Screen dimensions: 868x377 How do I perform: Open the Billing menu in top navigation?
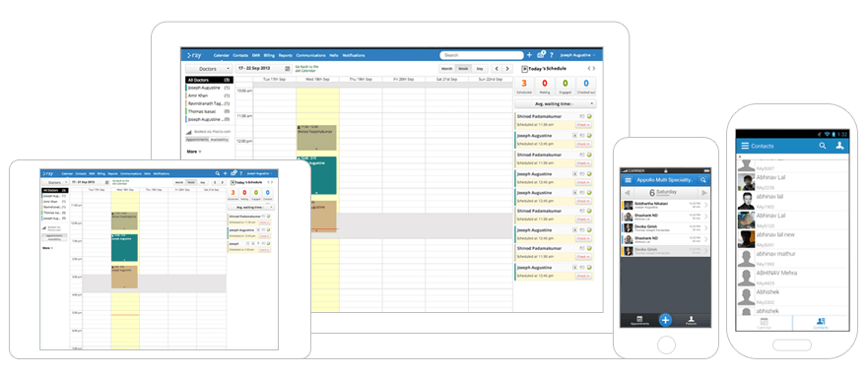[269, 55]
